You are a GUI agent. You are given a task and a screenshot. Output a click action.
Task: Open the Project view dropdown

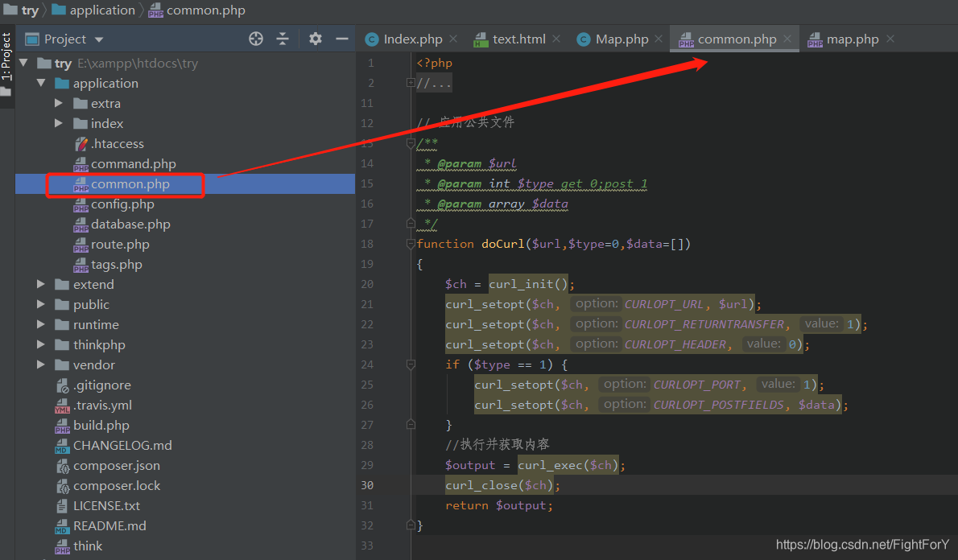point(99,39)
